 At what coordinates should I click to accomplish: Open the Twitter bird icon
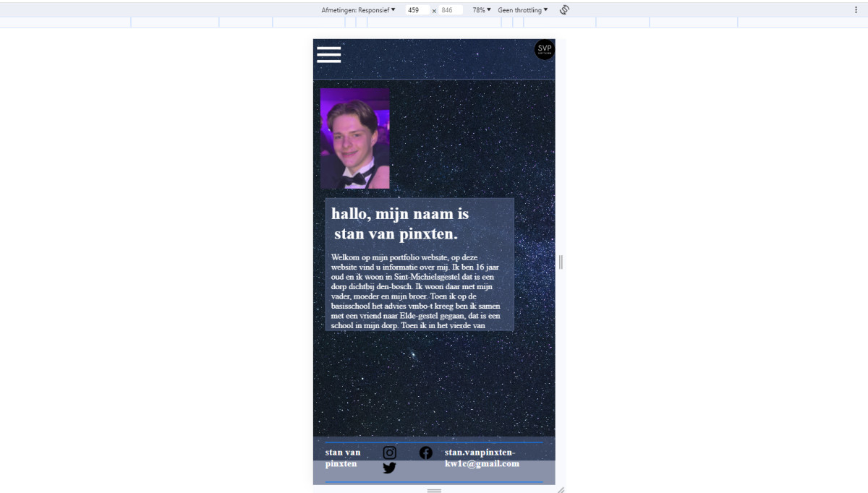pos(389,468)
